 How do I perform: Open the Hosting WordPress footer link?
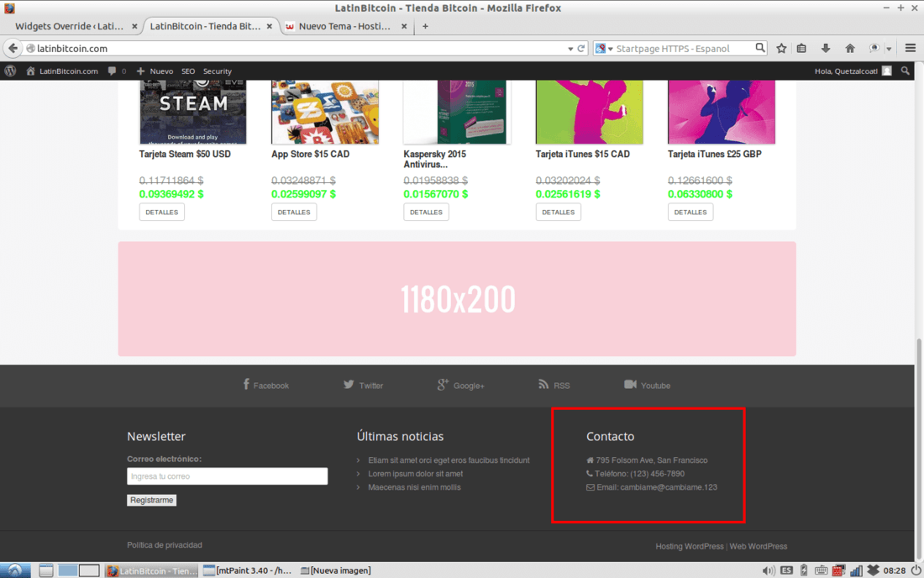click(690, 546)
